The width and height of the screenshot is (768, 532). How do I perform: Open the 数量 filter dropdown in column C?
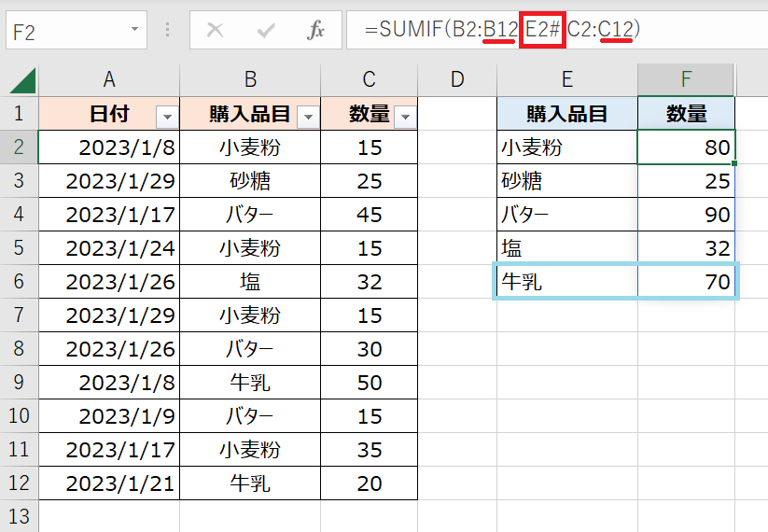pos(404,116)
